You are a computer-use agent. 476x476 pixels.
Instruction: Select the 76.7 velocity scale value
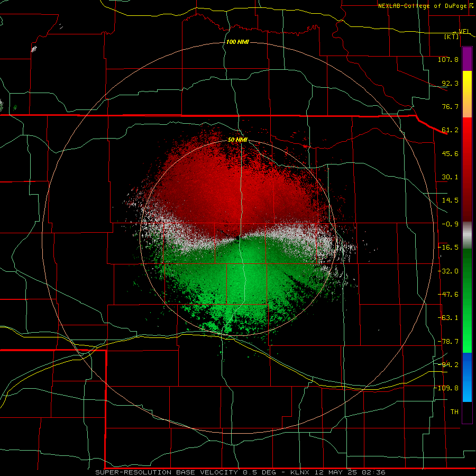(450, 106)
